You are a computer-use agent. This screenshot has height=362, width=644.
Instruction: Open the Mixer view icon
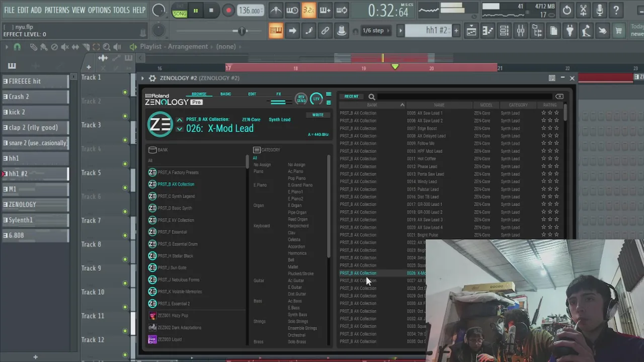[x=521, y=31]
